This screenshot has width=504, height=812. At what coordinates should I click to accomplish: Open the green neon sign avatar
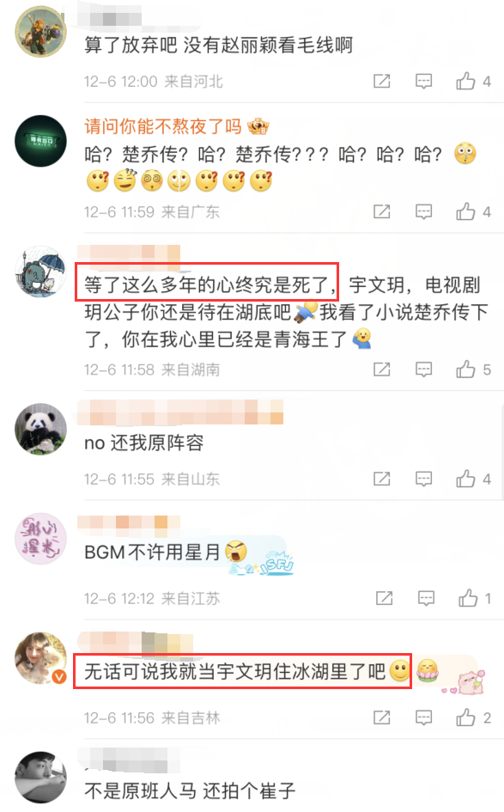pos(40,141)
